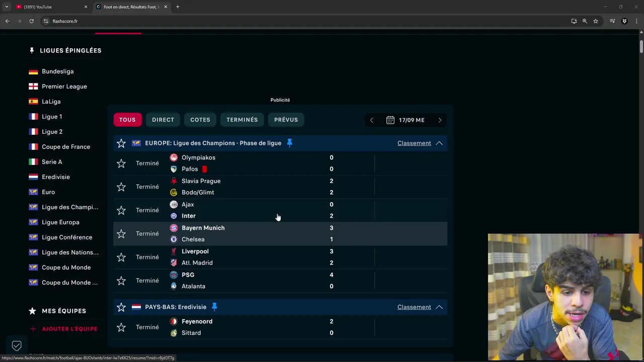Open new browser tab with plus icon

[x=178, y=7]
